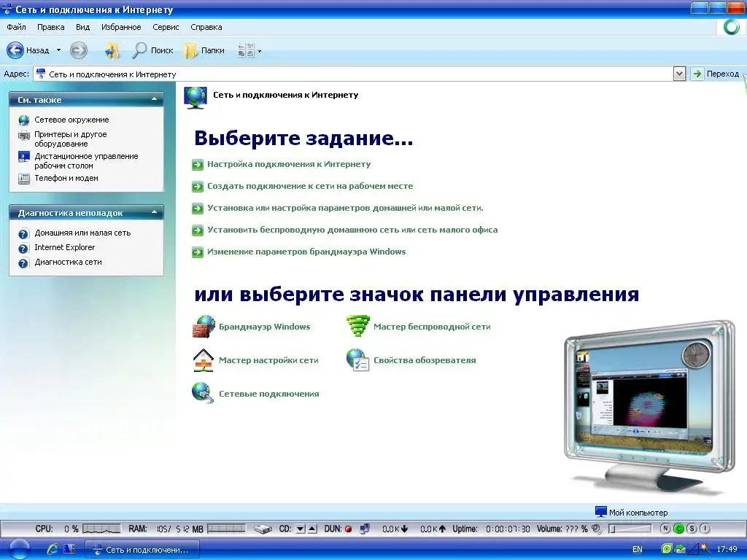Click Сеть и подключения header globe icon
This screenshot has width=747, height=560.
pyautogui.click(x=196, y=98)
